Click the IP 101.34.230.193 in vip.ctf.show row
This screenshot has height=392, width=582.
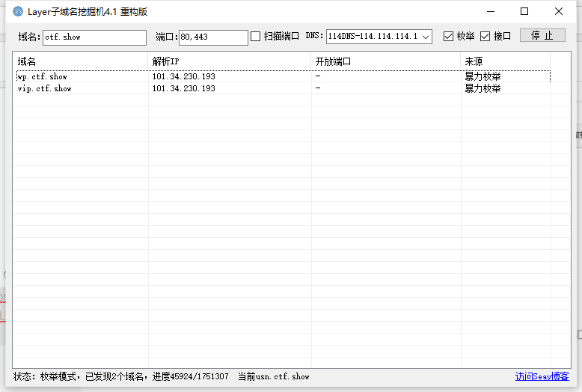coord(184,88)
